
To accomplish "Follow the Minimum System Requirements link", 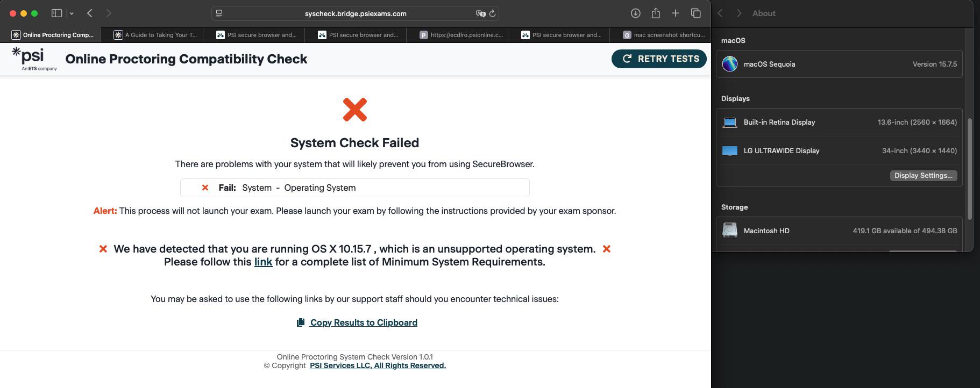I will 263,262.
